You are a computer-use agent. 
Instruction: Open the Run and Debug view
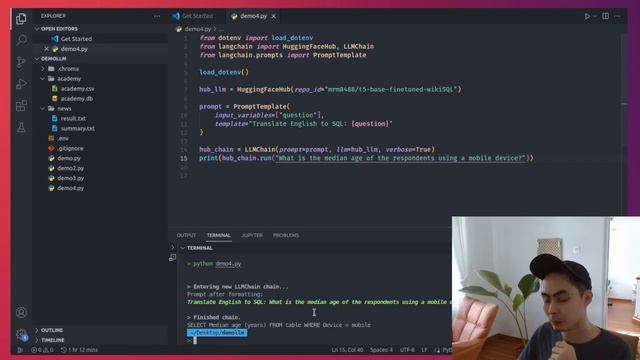click(21, 84)
